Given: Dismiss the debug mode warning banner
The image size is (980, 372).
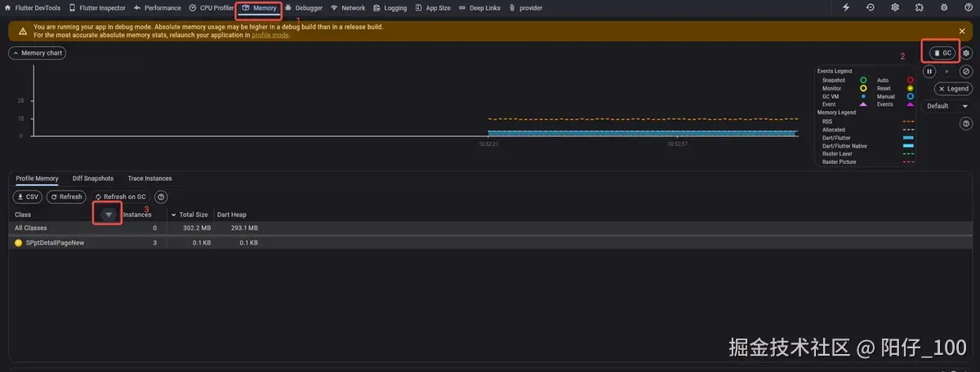Looking at the screenshot, I should (962, 31).
